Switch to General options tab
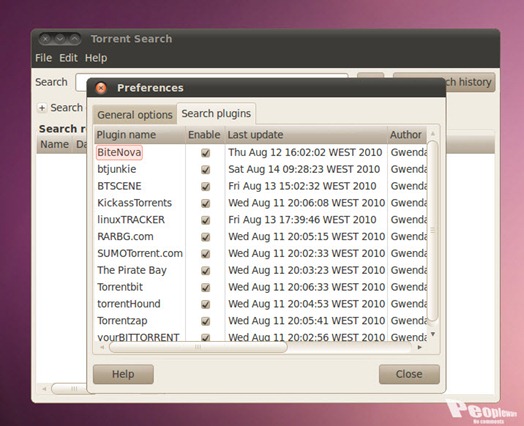Image resolution: width=524 pixels, height=426 pixels. (135, 115)
